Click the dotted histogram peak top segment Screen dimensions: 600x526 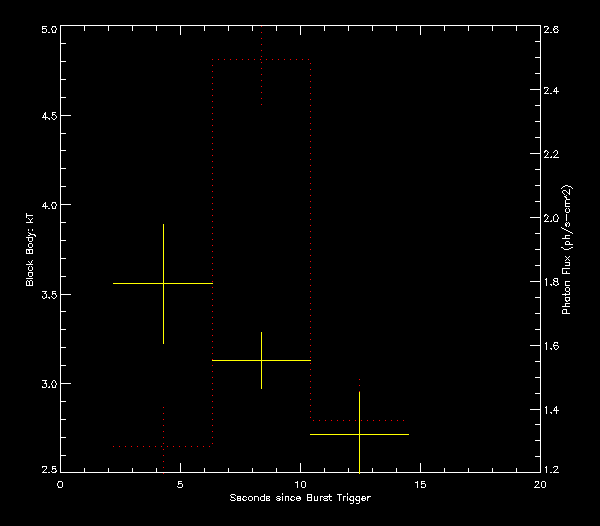[261, 60]
